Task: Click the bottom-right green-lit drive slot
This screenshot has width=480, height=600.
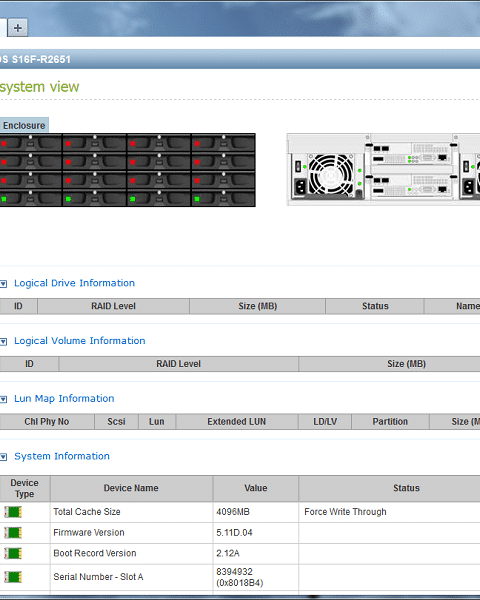Action: (224, 198)
